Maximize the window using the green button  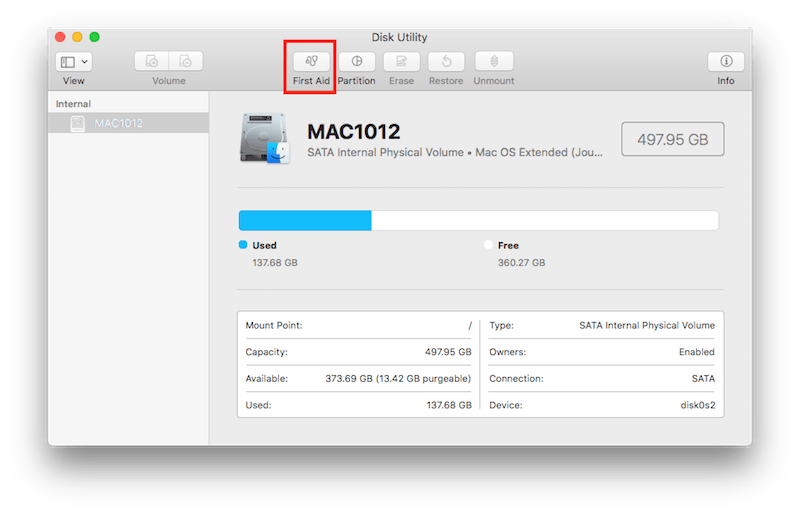click(x=94, y=37)
